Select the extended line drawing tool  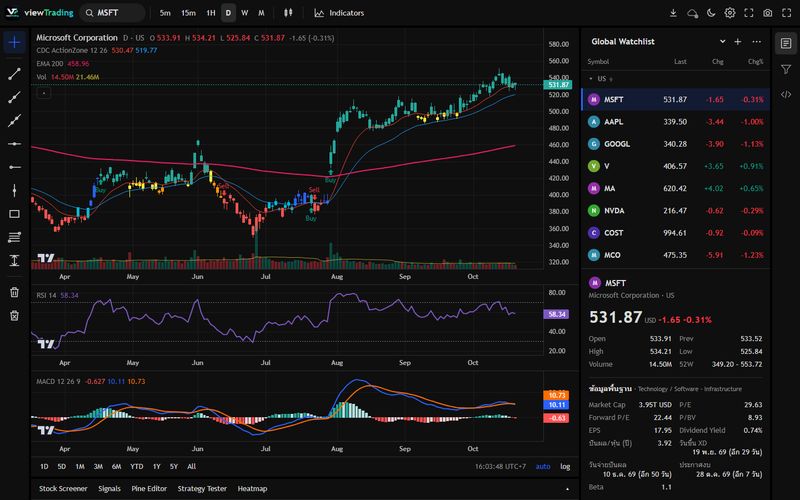(x=14, y=120)
